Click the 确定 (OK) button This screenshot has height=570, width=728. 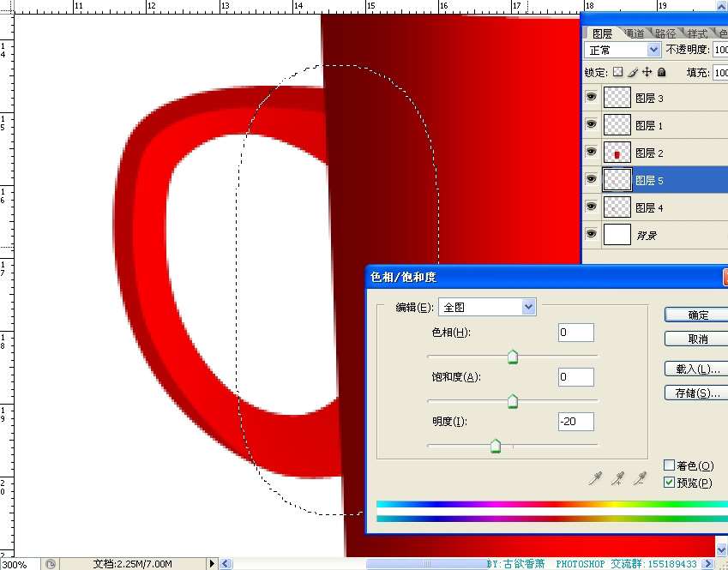pos(696,315)
